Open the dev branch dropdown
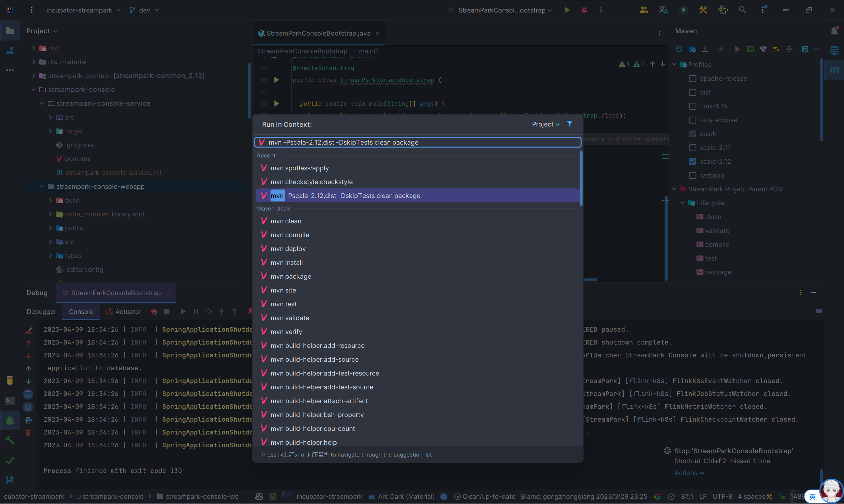Image resolution: width=844 pixels, height=504 pixels. pos(144,10)
